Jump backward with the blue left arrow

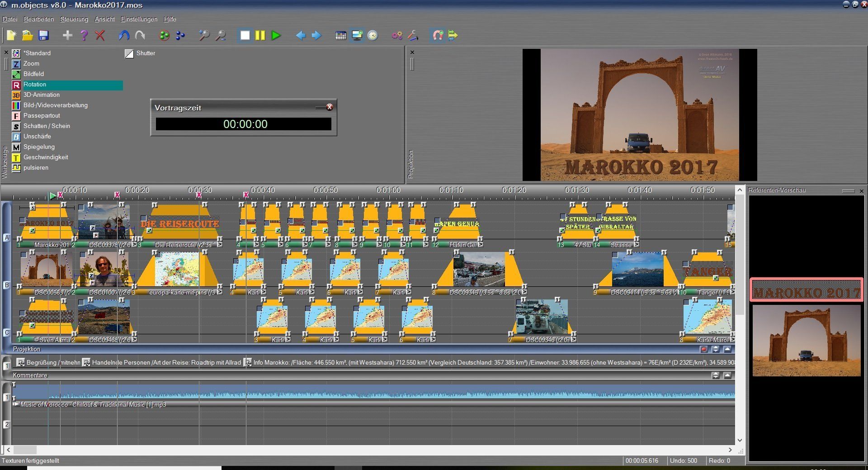[300, 35]
